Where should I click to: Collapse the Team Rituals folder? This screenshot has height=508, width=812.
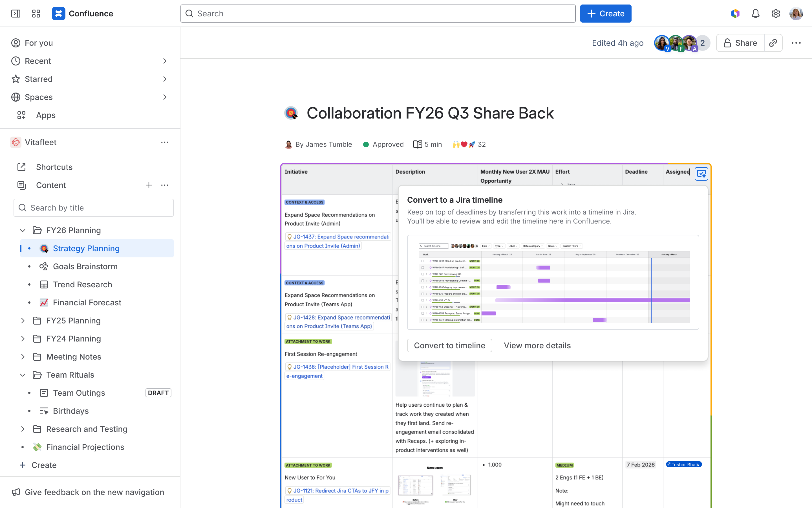click(x=23, y=375)
